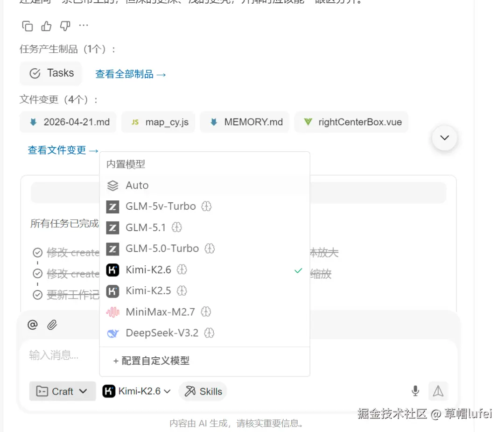
Task: Open the 2026-04-21.md file chip
Action: click(x=68, y=122)
